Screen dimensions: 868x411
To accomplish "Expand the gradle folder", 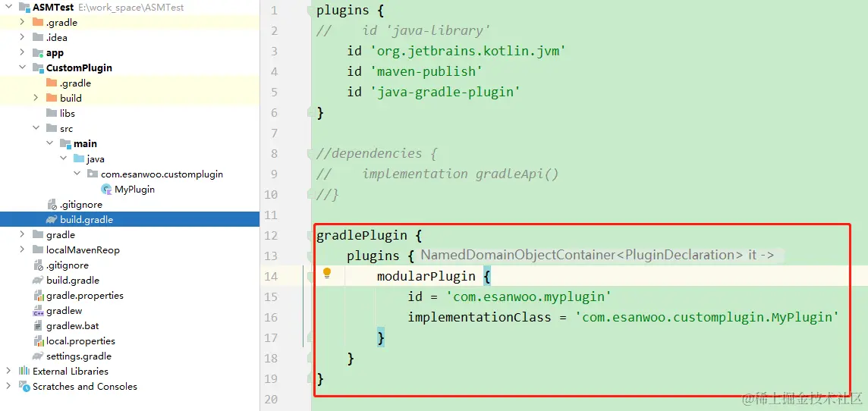I will point(22,234).
